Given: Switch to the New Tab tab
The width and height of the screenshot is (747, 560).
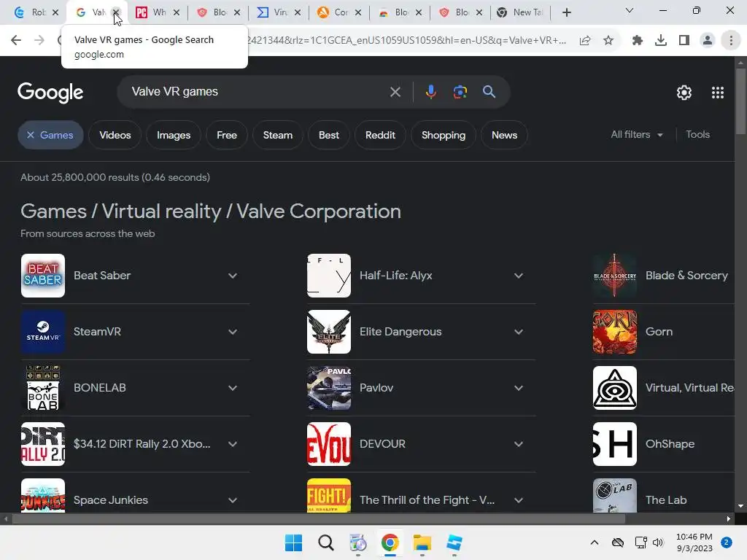Looking at the screenshot, I should click(520, 12).
